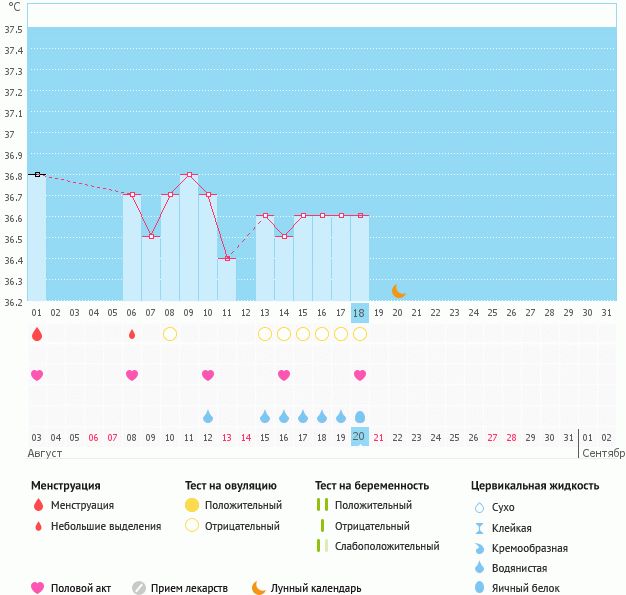Click the 'Лунный календарь' moon icon in legend
Screen dimensions: 626x595
coord(259,588)
